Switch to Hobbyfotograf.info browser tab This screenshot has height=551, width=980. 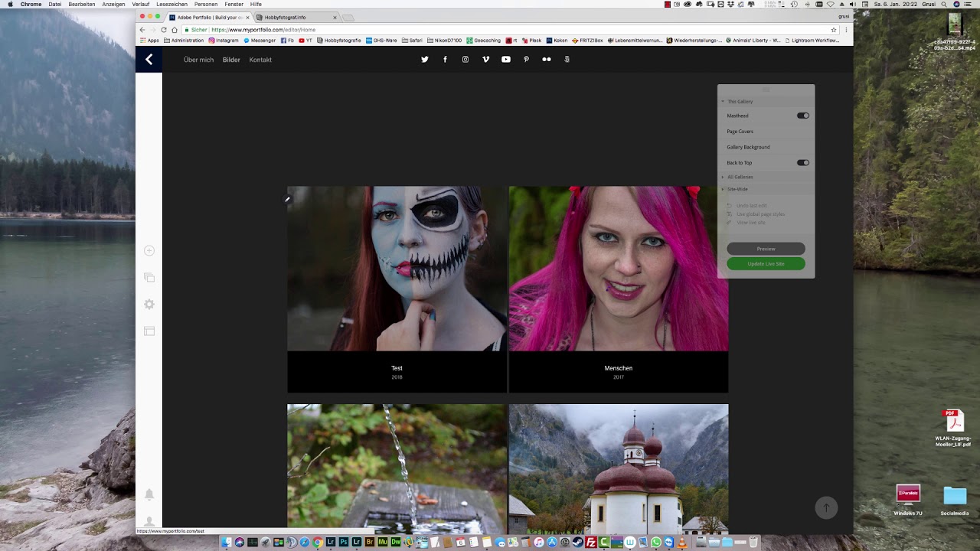(296, 17)
